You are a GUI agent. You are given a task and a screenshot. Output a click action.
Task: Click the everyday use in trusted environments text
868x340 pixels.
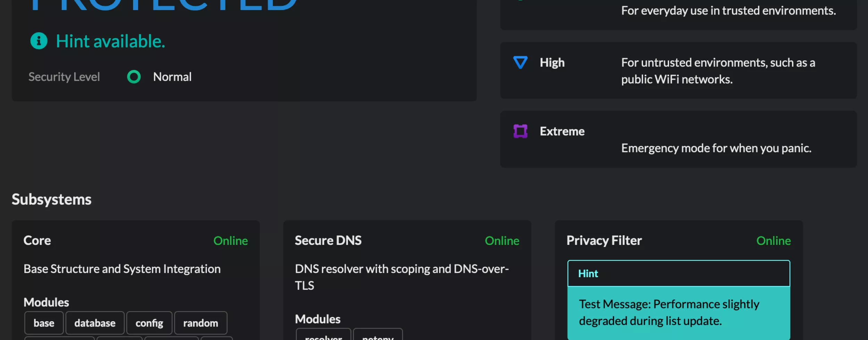tap(728, 11)
